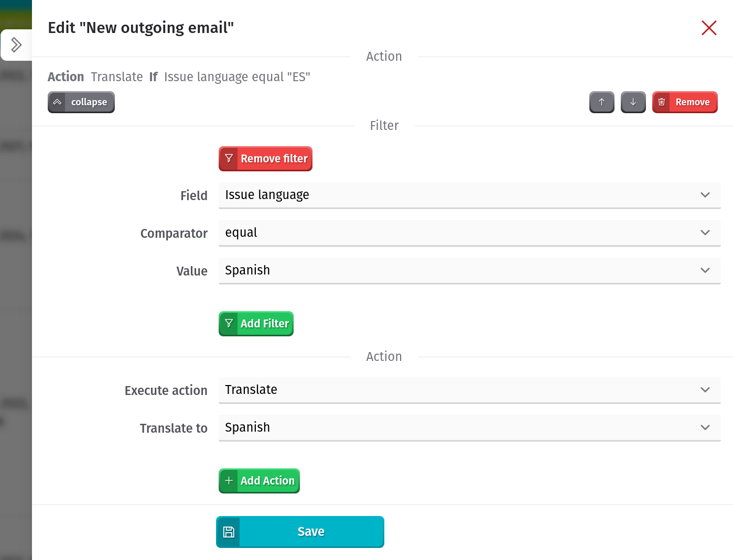Viewport: 733px width, 560px height.
Task: Click the Add Action button
Action: pyautogui.click(x=259, y=481)
